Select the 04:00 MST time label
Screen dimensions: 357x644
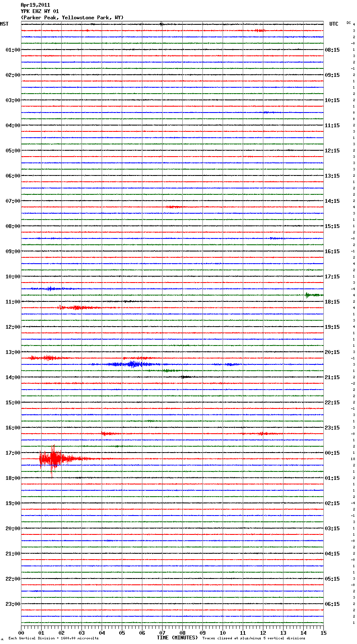click(13, 126)
